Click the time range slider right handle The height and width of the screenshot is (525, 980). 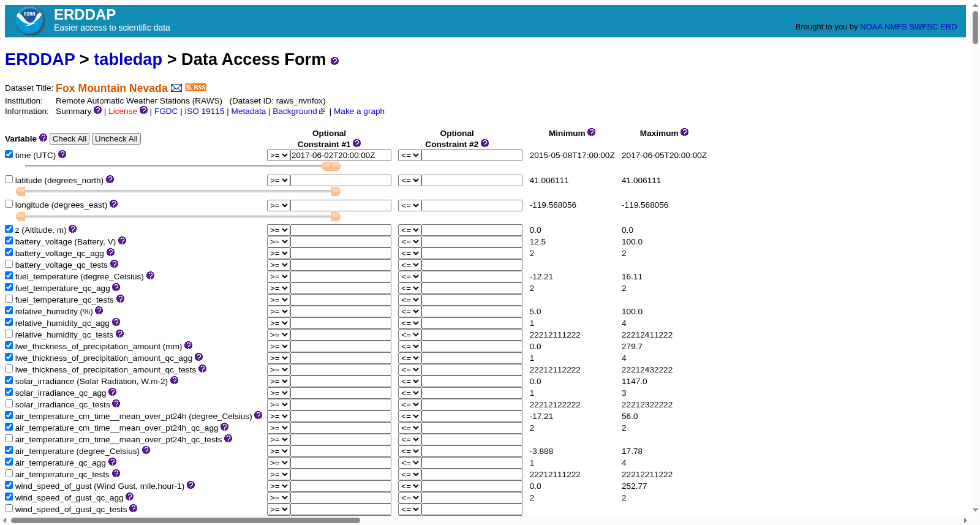336,167
